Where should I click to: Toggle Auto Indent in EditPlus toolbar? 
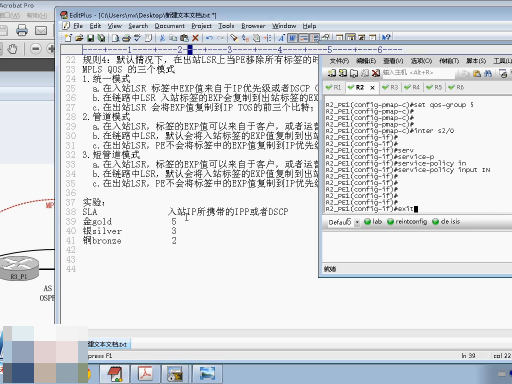304,38
